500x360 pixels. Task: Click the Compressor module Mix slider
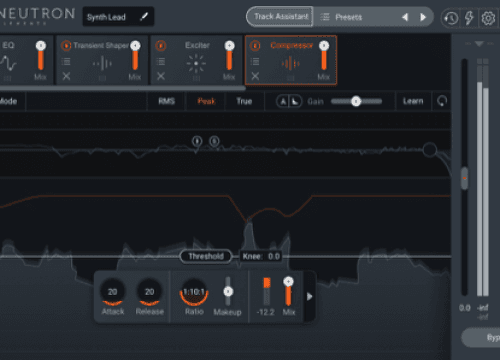[x=324, y=56]
